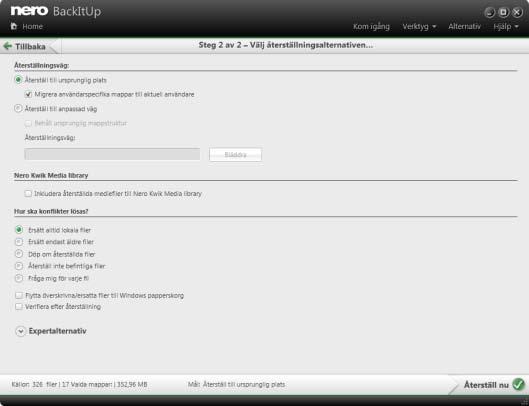The width and height of the screenshot is (529, 406).
Task: Maximize the Nero BackItUp window
Action: click(x=503, y=12)
